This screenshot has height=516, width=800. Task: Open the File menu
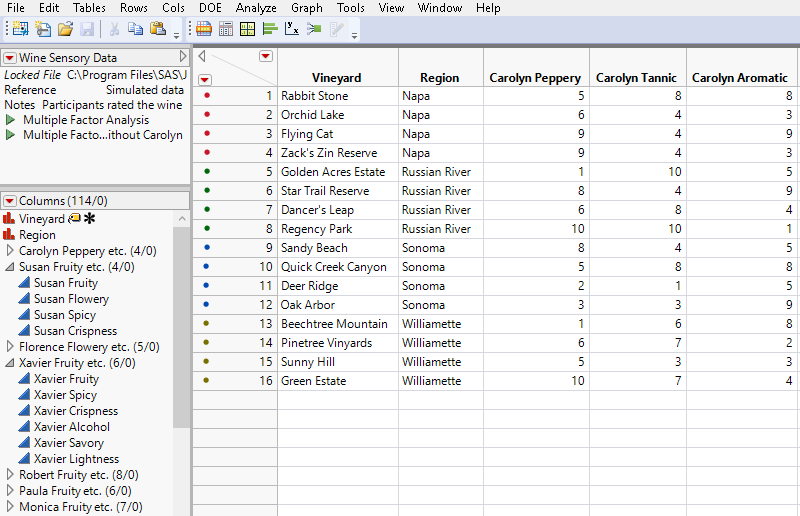coord(16,8)
